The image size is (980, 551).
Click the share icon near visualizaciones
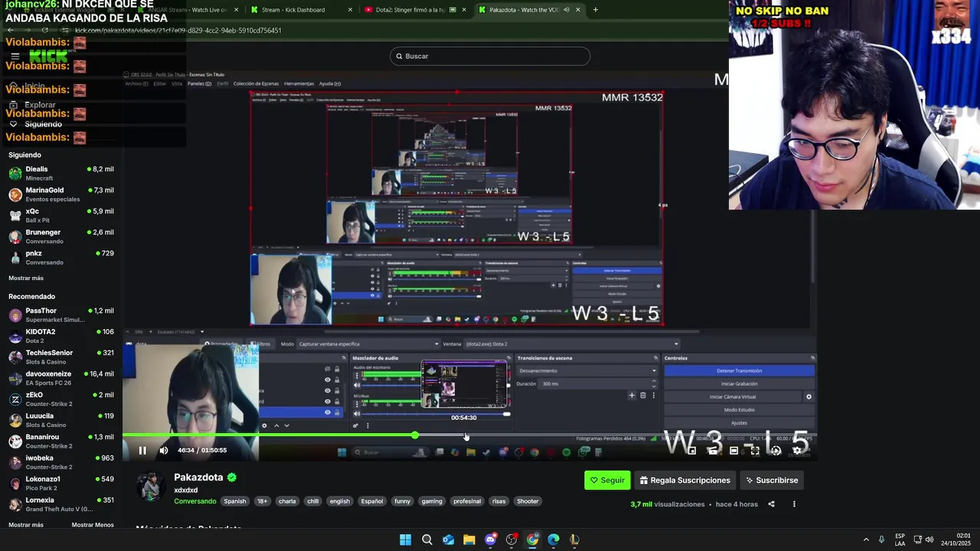[771, 504]
